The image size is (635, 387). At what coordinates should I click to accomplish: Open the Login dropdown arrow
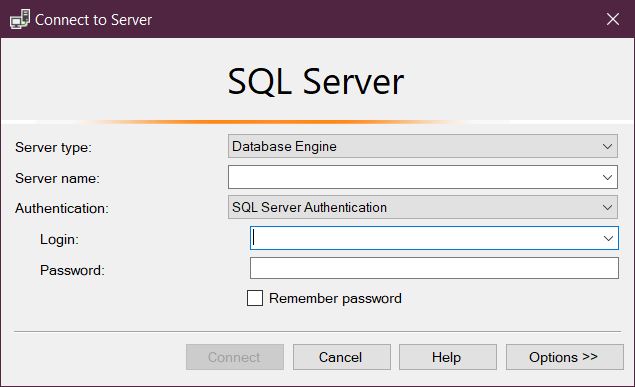(x=608, y=238)
